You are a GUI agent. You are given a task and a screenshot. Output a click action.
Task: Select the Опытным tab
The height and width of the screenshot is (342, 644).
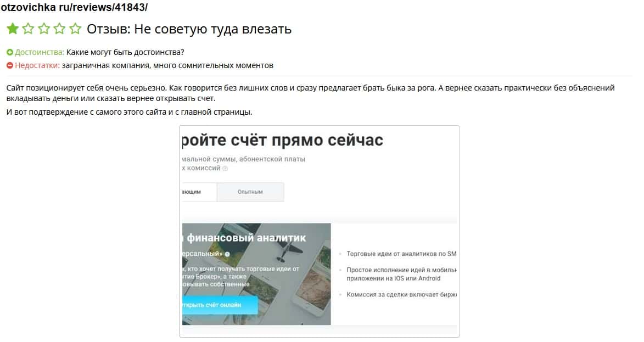pyautogui.click(x=250, y=192)
